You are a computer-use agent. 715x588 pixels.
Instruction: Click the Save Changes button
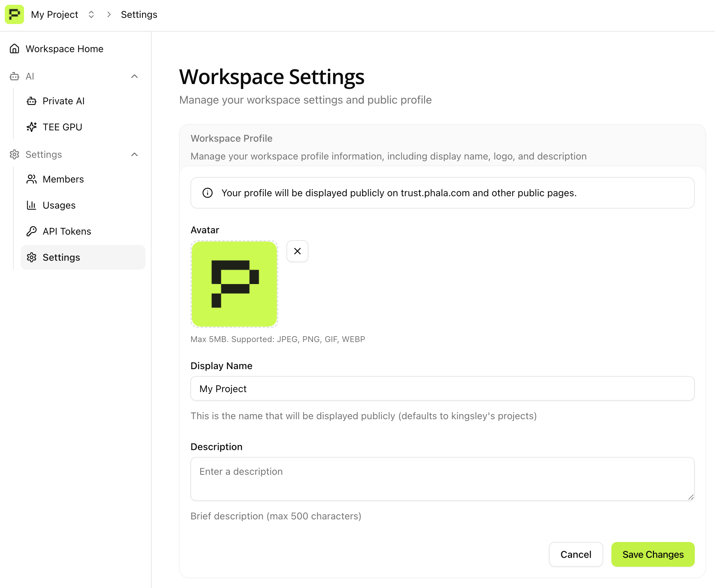653,554
